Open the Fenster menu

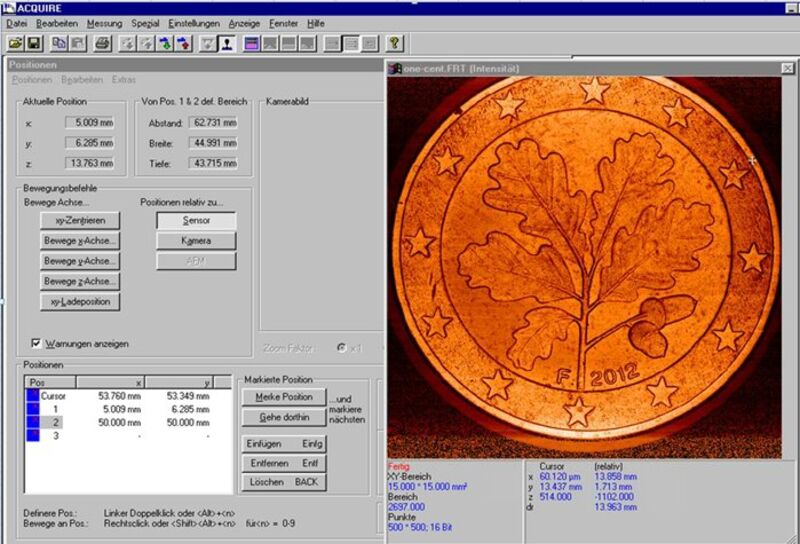283,23
